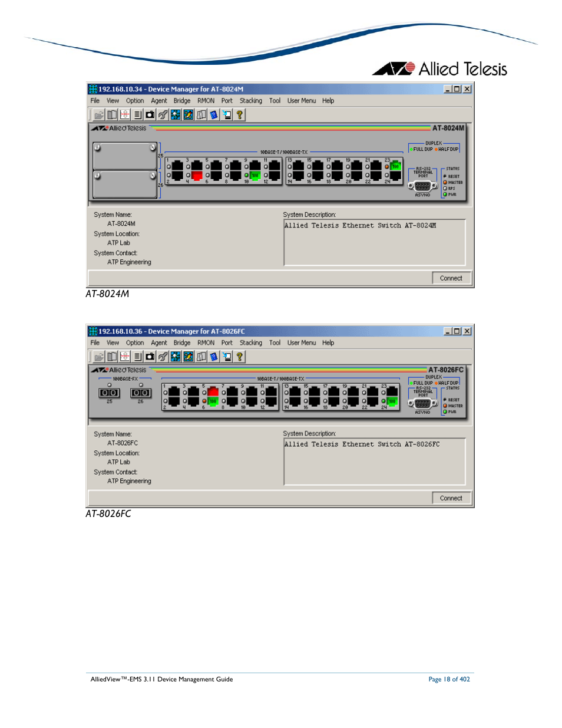The image size is (562, 728).
Task: Close the AT-8024M Device Manager window
Action: (x=467, y=89)
